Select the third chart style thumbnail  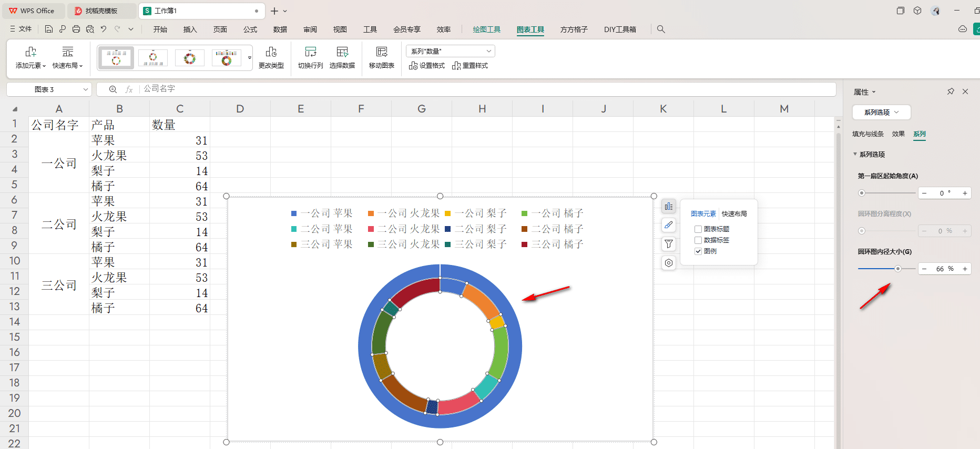pos(190,57)
